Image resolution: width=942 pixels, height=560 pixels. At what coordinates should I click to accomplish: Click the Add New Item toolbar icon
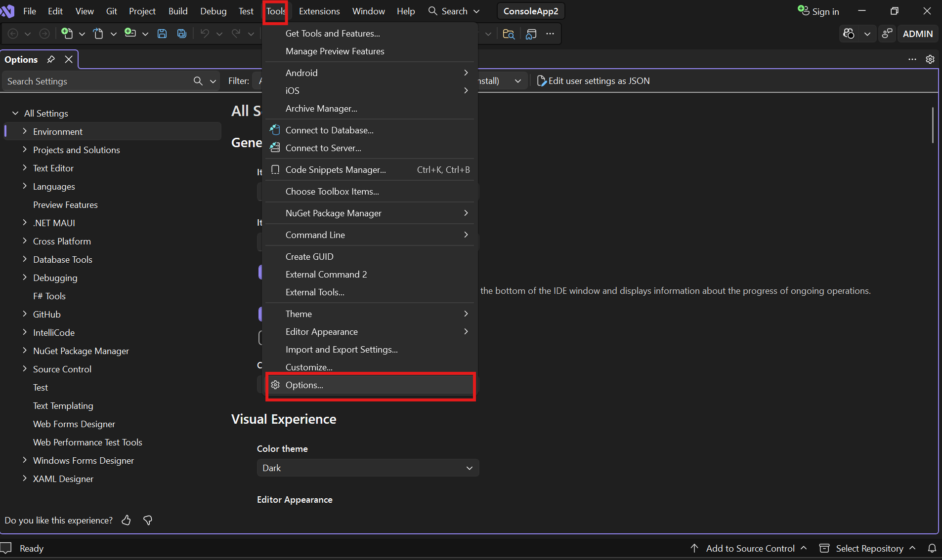pos(130,34)
